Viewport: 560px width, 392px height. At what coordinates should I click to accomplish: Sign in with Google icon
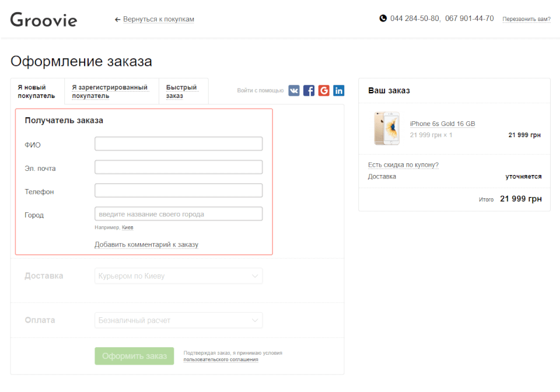click(x=324, y=90)
